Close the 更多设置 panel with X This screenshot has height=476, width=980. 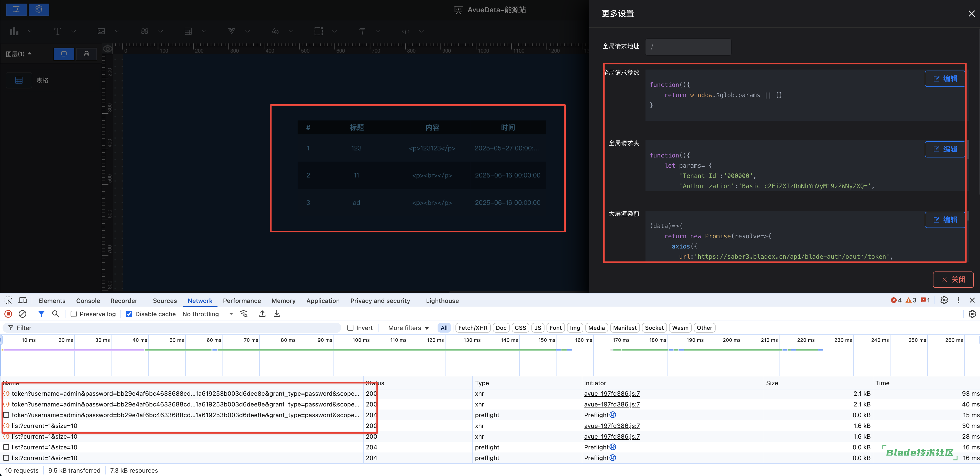click(x=972, y=14)
